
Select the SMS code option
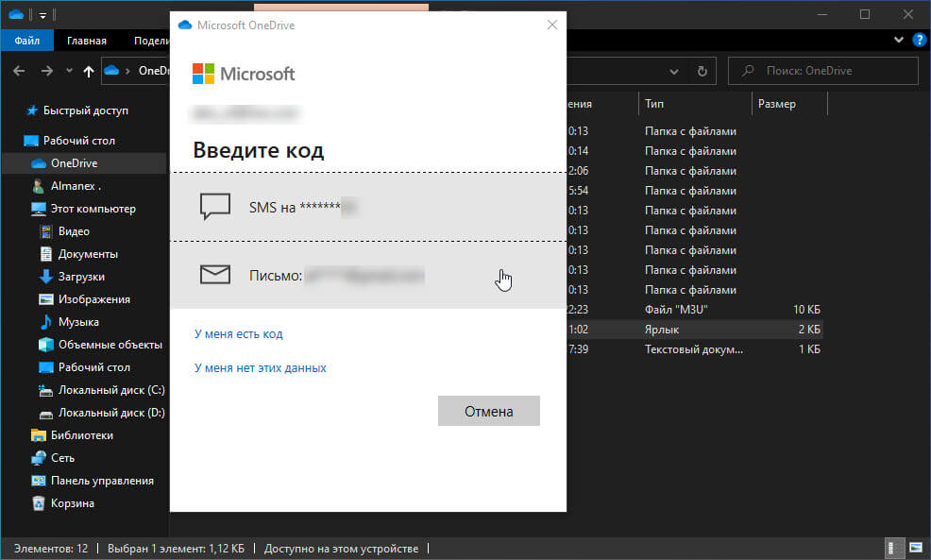[368, 207]
